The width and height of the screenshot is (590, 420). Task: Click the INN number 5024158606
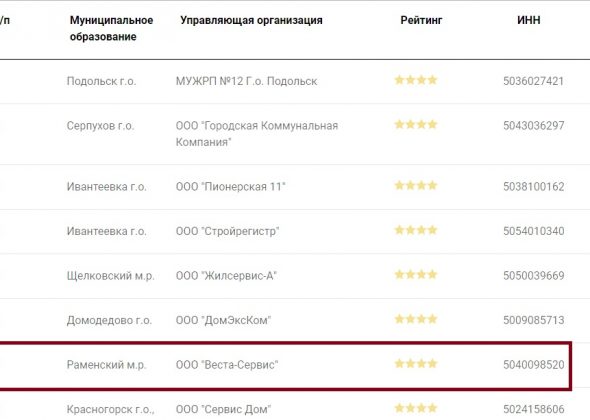(x=534, y=409)
